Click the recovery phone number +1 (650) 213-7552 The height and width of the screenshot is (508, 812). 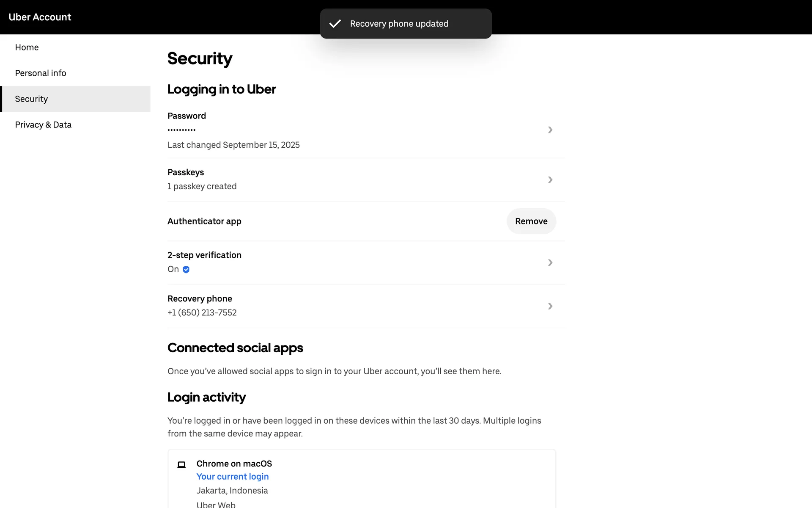pyautogui.click(x=202, y=313)
